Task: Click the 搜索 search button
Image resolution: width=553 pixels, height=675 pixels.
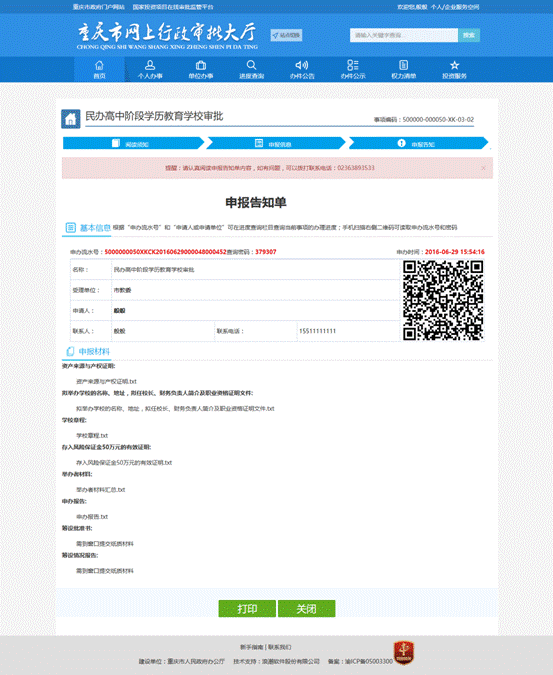Action: (469, 35)
